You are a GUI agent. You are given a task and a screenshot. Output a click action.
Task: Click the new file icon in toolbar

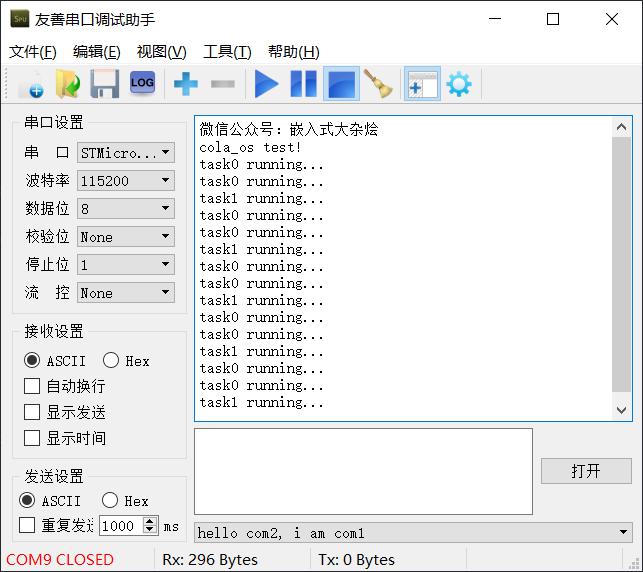pos(31,85)
